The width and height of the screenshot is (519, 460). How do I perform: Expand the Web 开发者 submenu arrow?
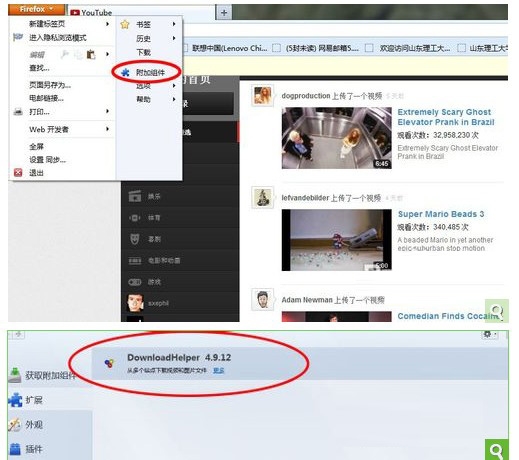107,129
